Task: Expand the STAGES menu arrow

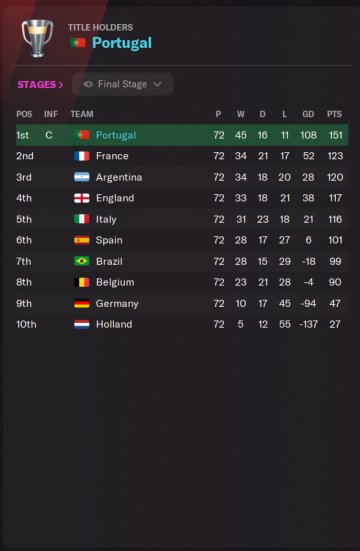Action: point(61,85)
